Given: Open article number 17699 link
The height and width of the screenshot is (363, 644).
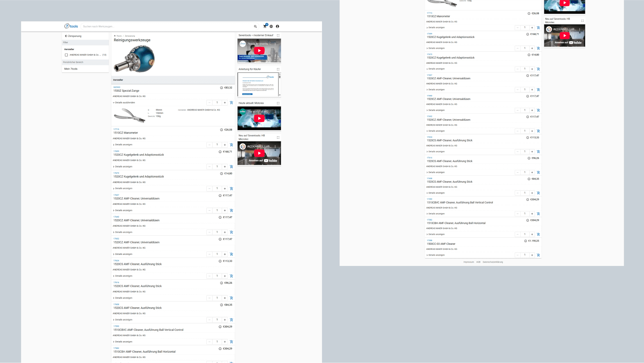Looking at the screenshot, I should click(116, 151).
